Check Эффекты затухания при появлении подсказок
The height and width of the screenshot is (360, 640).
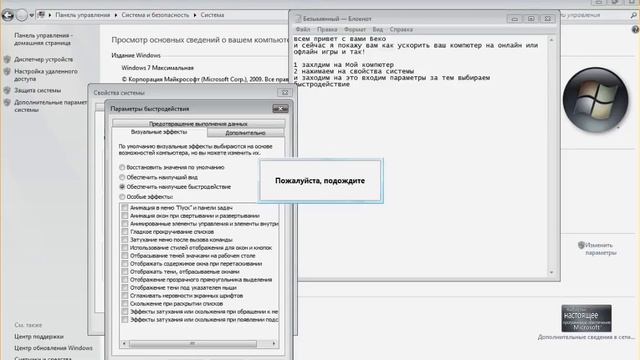point(125,320)
